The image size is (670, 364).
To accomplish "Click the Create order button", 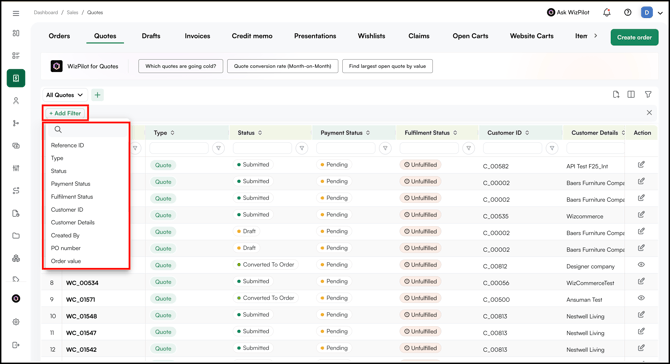I will pos(634,37).
